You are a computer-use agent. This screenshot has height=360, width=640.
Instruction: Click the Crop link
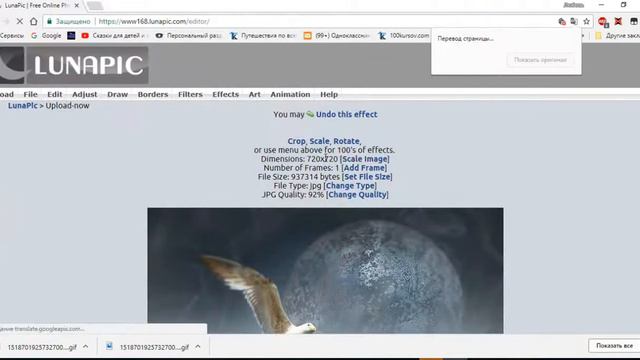coord(296,141)
